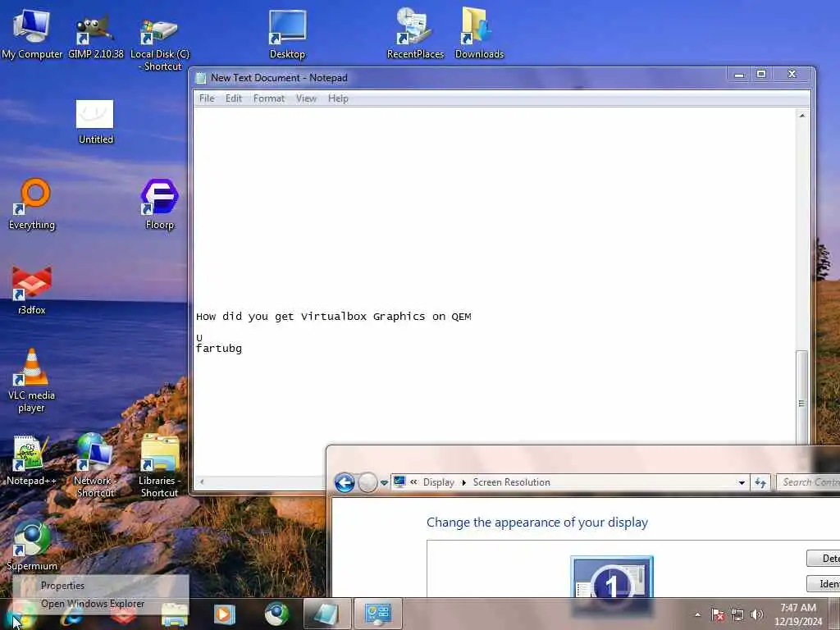Maximize the Notepad window
This screenshot has height=630, width=840.
point(761,75)
